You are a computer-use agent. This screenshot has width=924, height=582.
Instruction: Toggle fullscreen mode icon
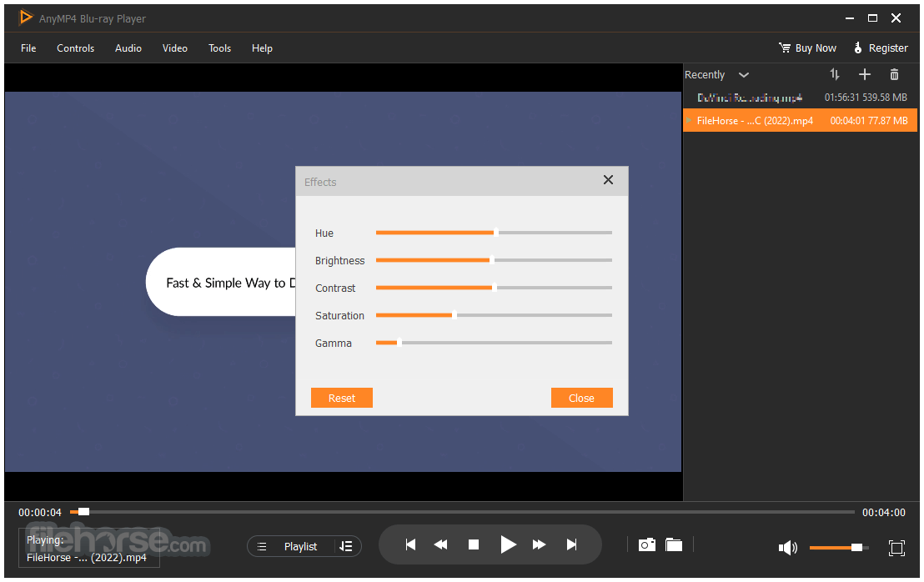click(896, 548)
